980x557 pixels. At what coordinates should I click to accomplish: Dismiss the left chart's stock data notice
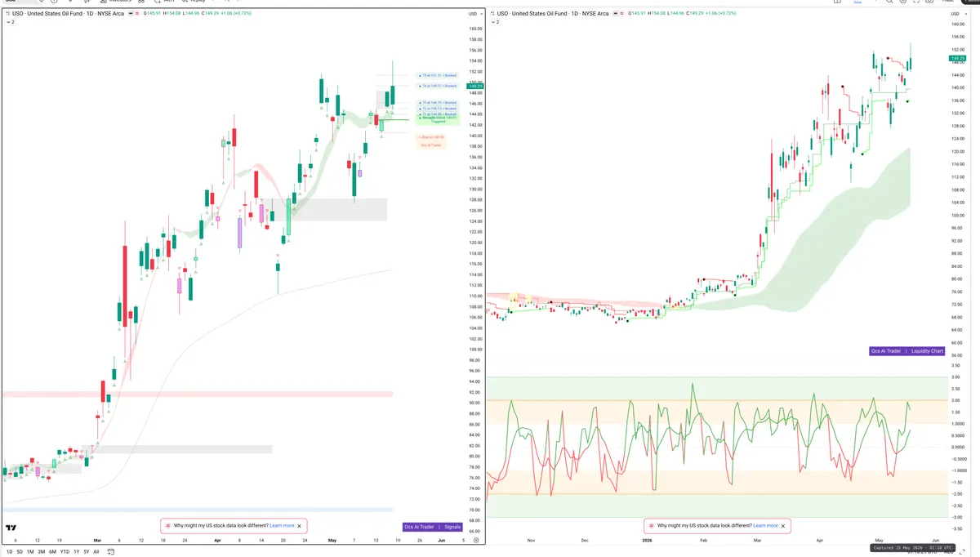coord(300,526)
